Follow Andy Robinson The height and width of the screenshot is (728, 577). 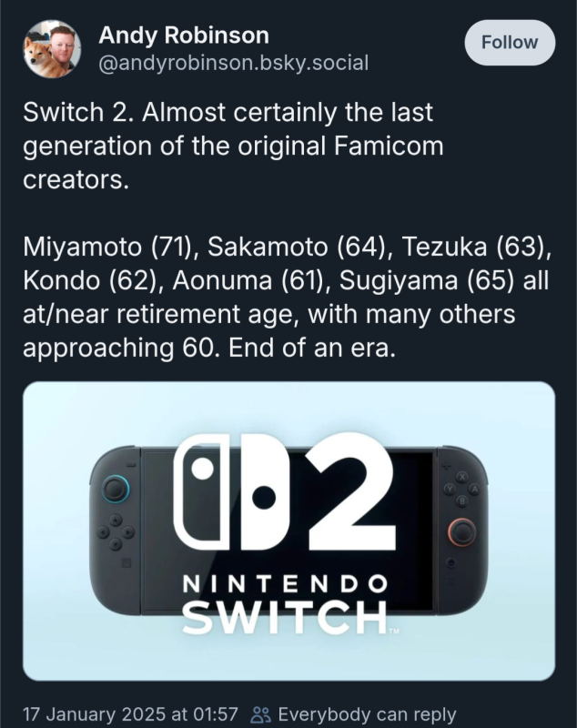tap(509, 43)
